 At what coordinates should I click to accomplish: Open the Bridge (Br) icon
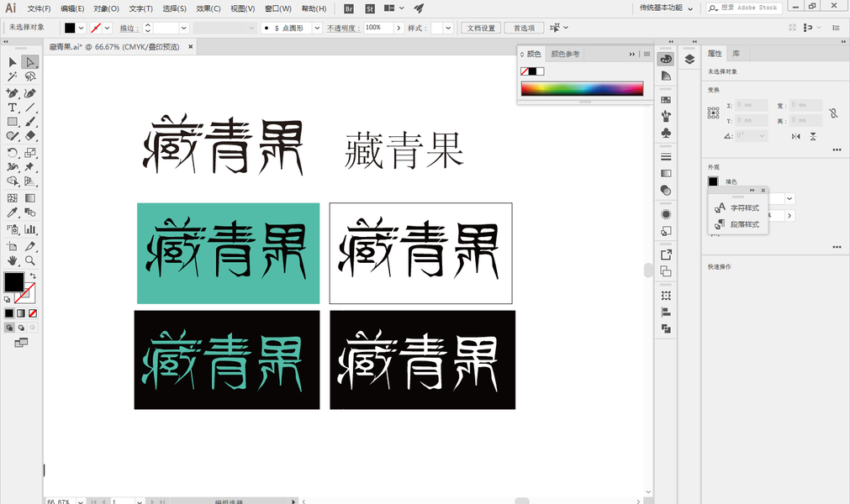[x=349, y=8]
